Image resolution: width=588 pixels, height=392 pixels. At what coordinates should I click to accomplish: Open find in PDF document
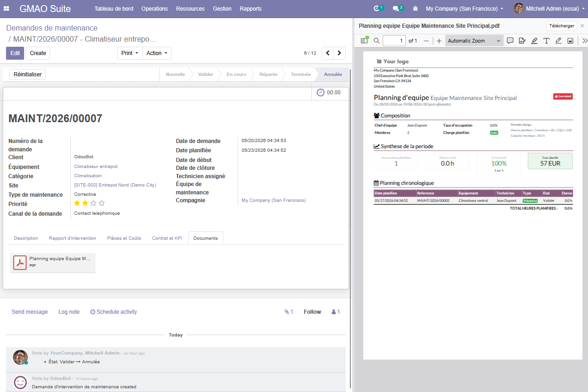pyautogui.click(x=377, y=41)
